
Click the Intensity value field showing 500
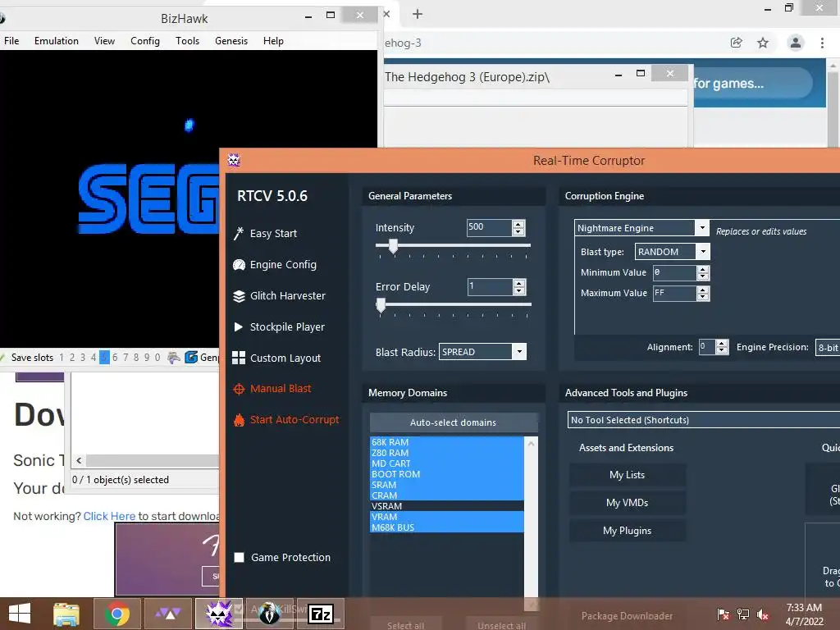tap(489, 227)
